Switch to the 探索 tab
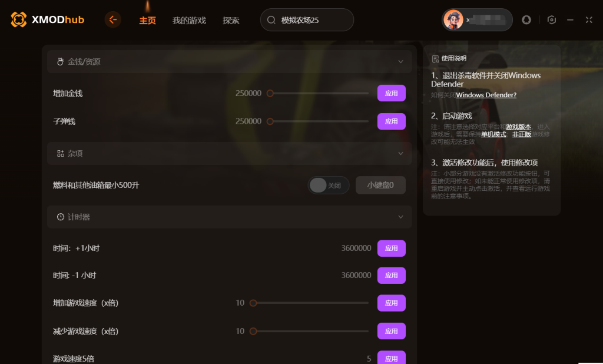The width and height of the screenshot is (603, 364). click(x=231, y=21)
